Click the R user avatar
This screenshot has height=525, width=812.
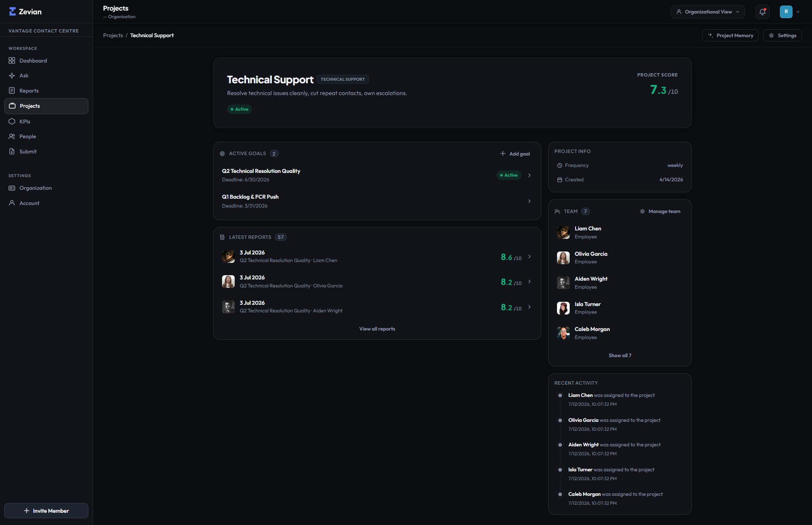click(x=786, y=12)
